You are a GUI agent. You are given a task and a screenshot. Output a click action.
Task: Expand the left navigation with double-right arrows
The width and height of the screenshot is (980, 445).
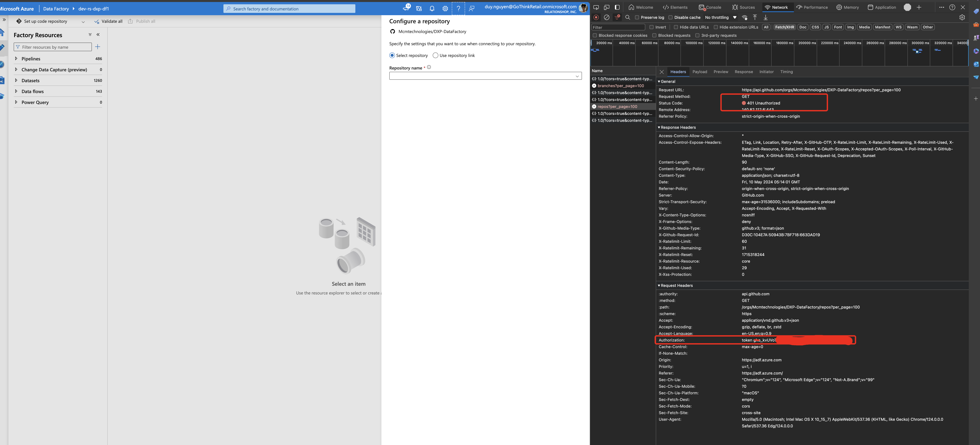(4, 20)
